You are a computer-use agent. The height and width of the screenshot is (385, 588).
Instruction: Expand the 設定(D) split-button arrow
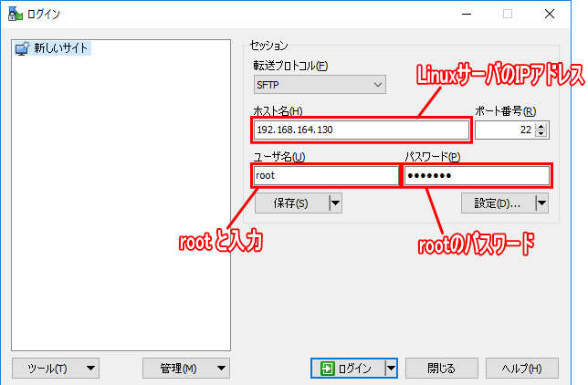point(541,203)
